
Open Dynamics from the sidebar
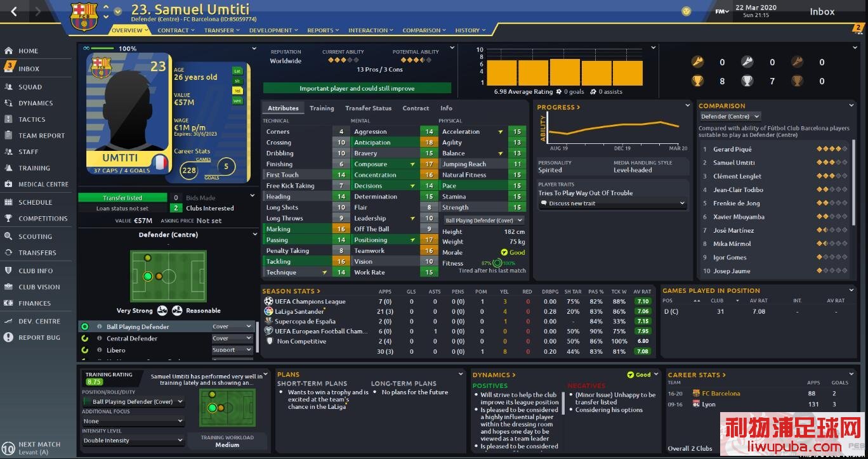coord(36,103)
